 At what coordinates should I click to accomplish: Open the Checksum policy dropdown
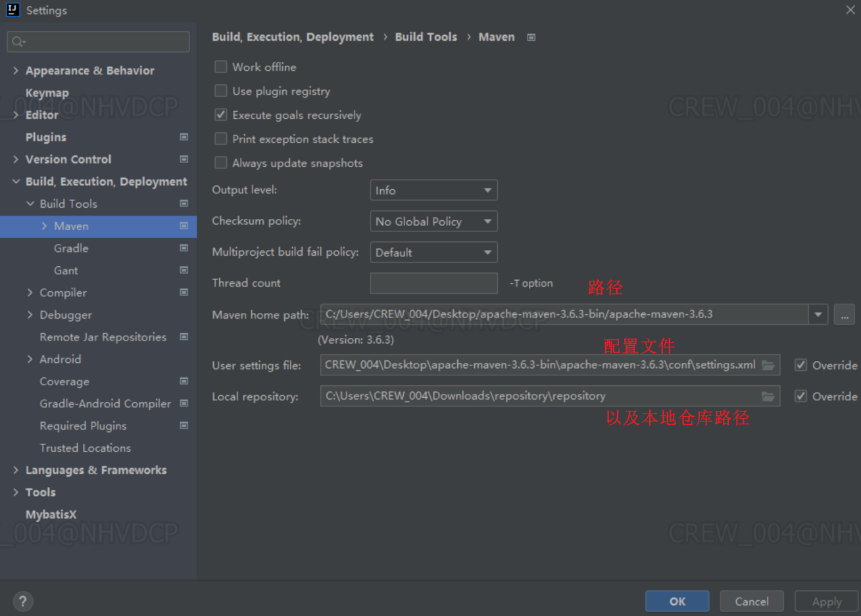[433, 221]
